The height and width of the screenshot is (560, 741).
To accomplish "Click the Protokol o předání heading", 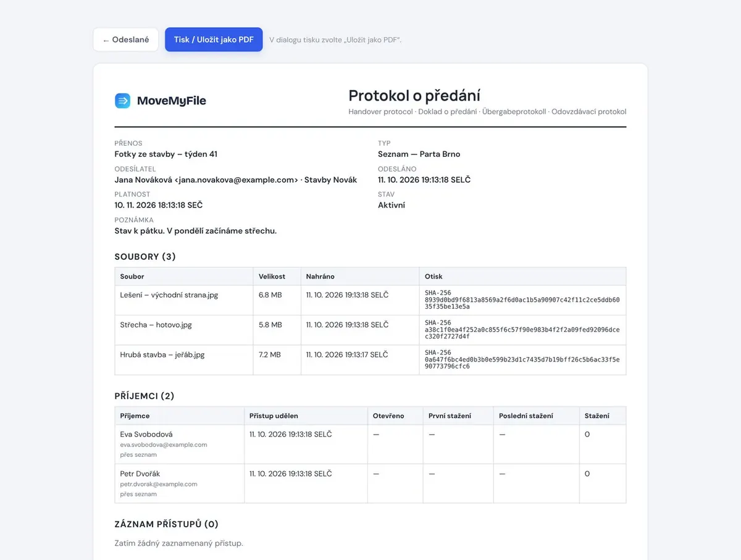I will pos(414,96).
